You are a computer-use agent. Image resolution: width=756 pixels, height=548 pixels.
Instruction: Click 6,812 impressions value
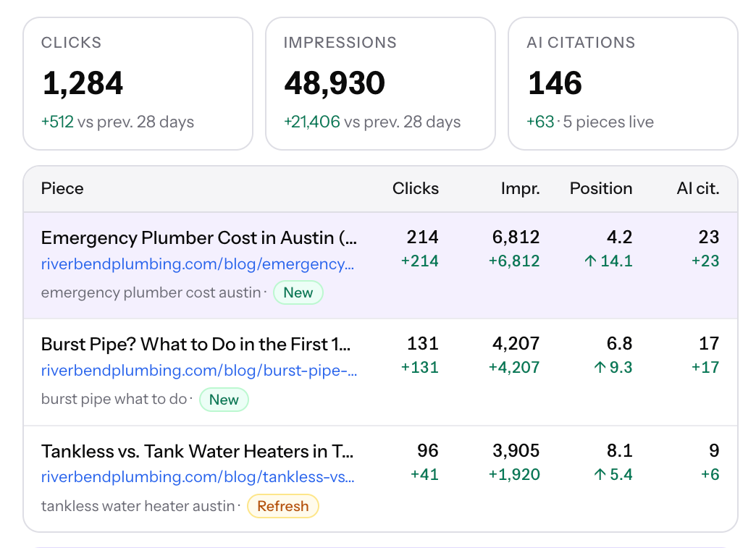(516, 237)
